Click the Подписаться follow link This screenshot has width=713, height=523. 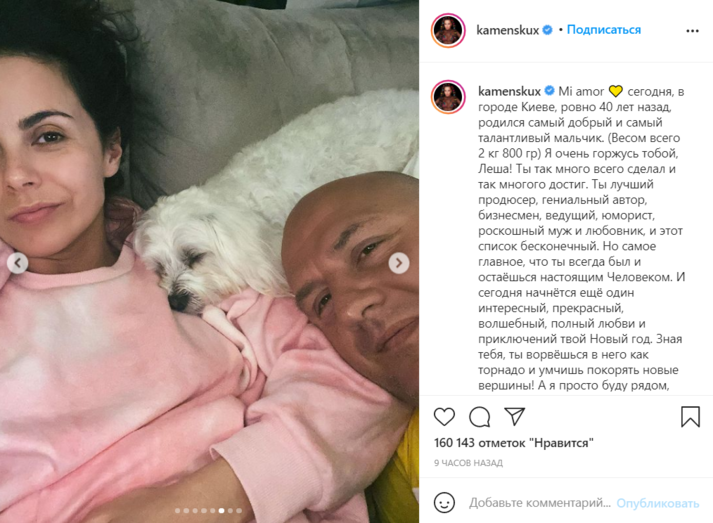click(x=603, y=30)
